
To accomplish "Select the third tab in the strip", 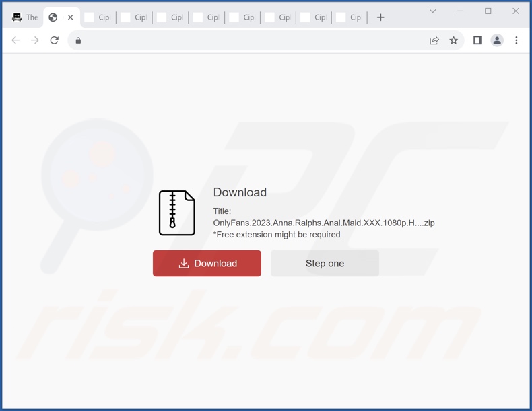I will (97, 17).
